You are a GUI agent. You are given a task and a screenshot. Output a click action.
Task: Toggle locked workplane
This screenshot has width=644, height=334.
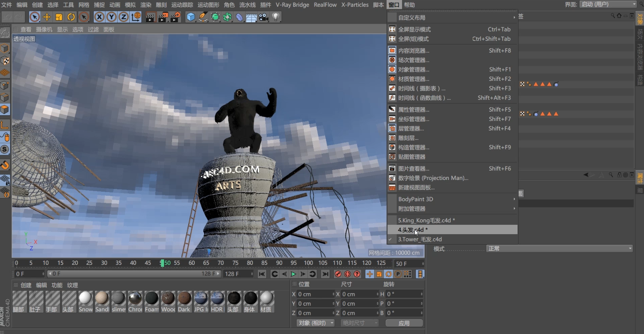tap(5, 180)
